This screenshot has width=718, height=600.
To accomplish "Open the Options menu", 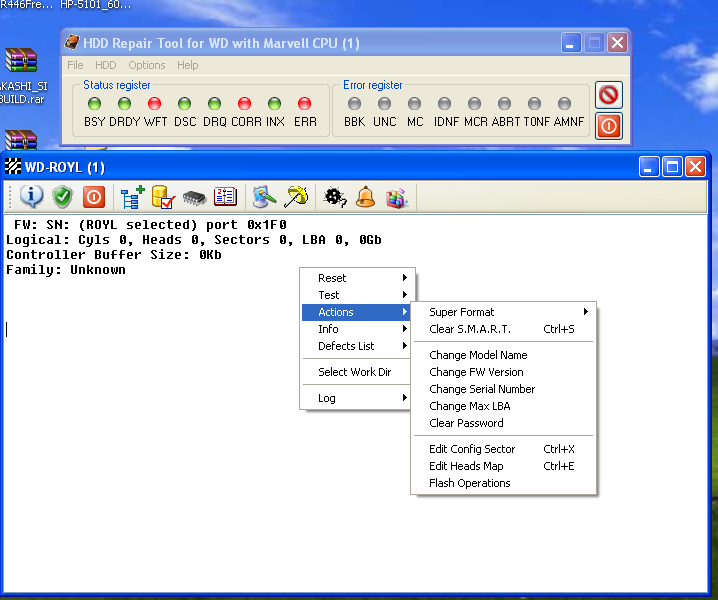I will tap(147, 65).
